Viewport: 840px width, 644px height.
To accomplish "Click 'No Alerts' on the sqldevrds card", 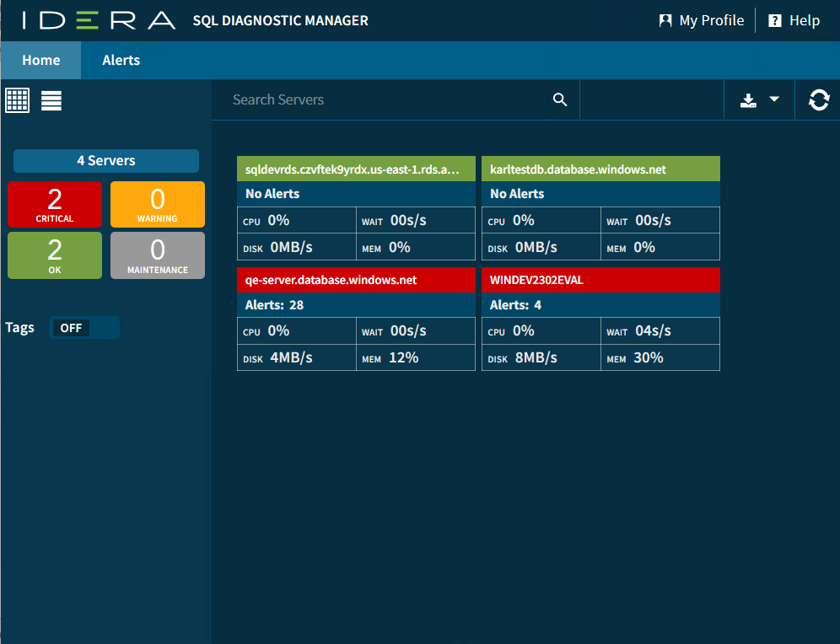I will [x=272, y=194].
